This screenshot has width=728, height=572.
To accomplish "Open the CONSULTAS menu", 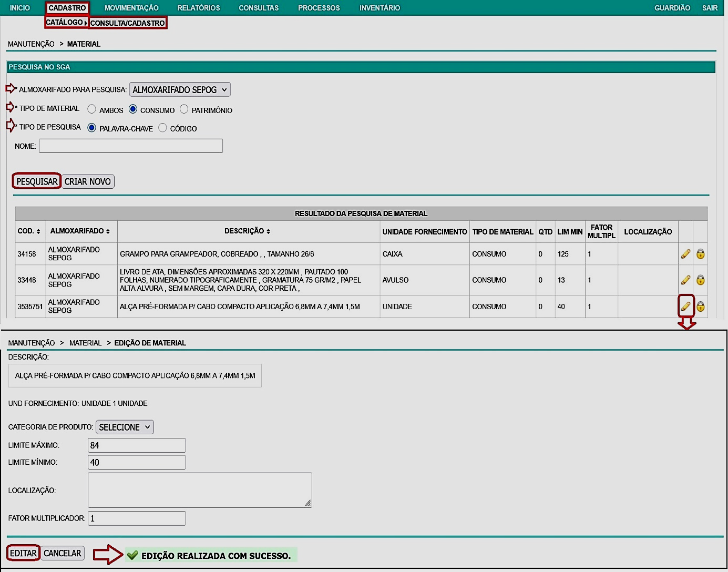I will click(x=259, y=8).
